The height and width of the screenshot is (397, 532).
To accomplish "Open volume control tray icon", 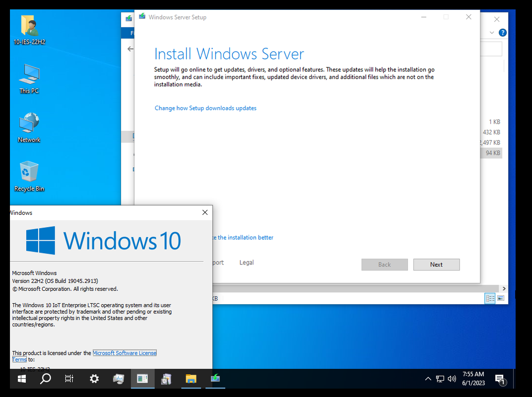I will click(452, 379).
